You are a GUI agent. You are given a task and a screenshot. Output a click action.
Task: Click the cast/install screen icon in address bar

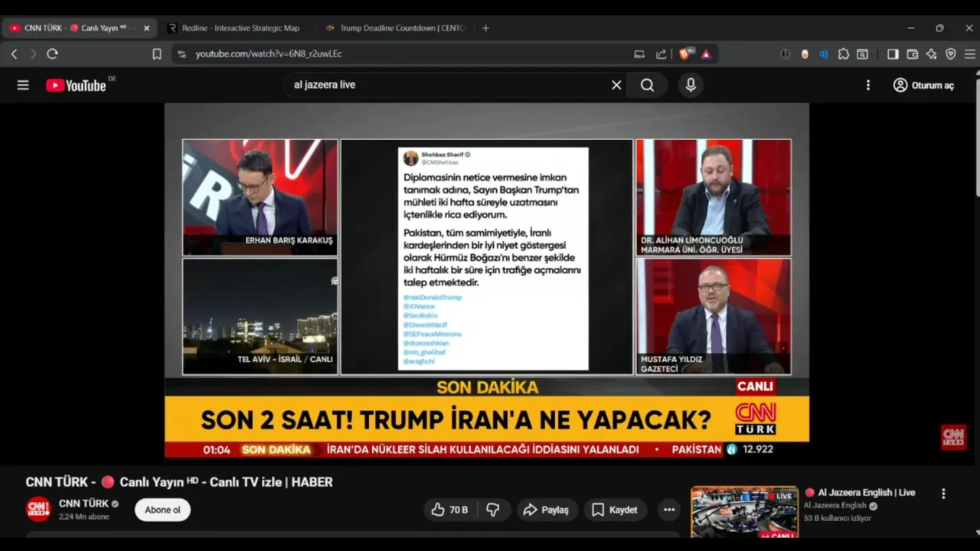coord(639,54)
